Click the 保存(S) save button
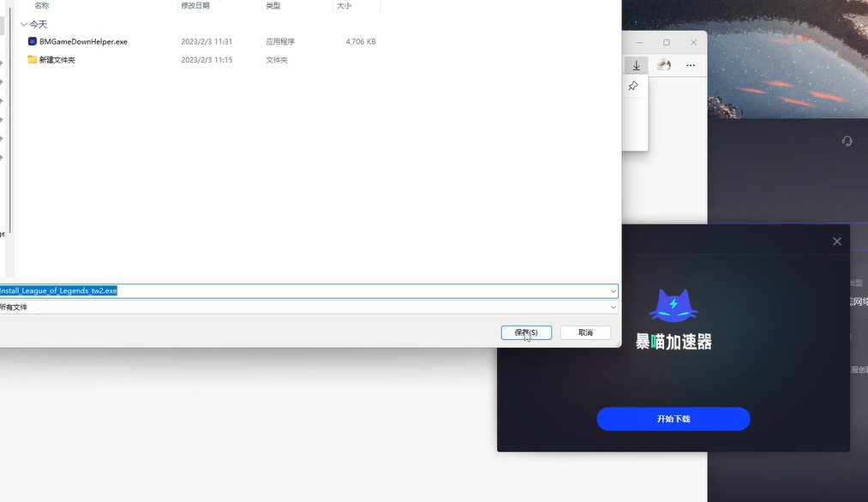 click(x=526, y=332)
